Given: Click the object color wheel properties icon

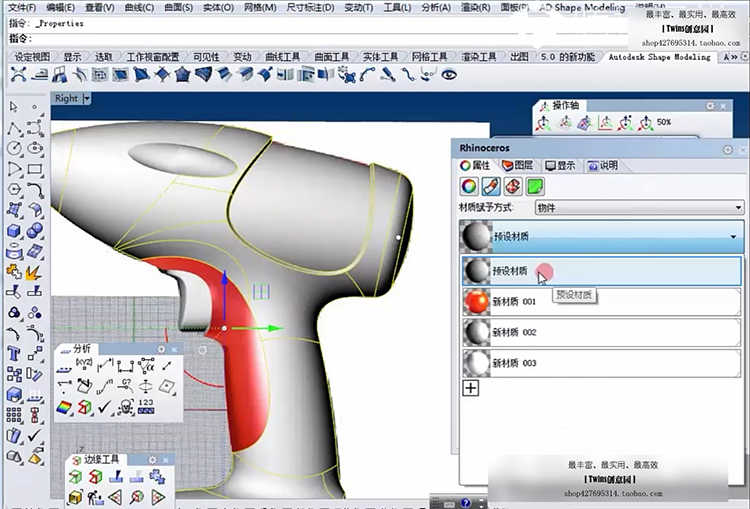Looking at the screenshot, I should click(x=468, y=186).
